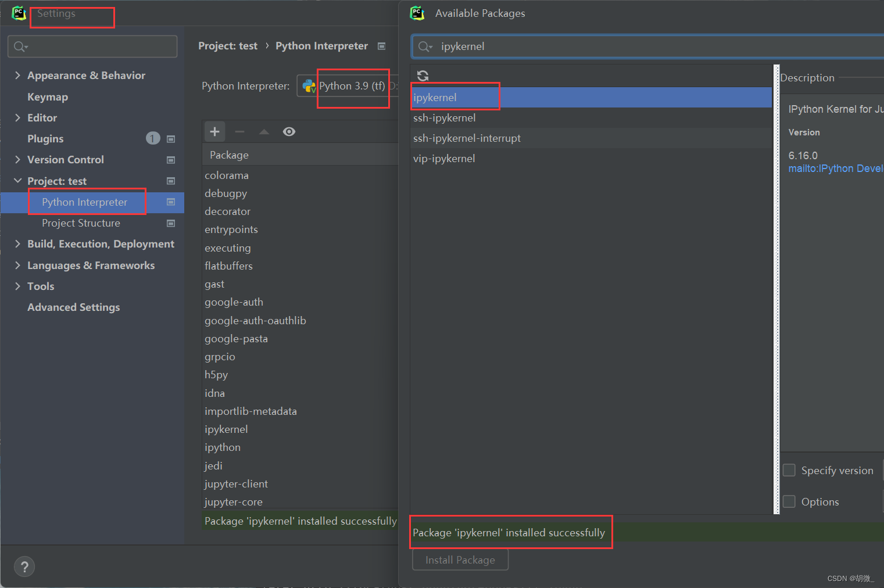Select colorama in installed packages
884x588 pixels.
(300, 175)
